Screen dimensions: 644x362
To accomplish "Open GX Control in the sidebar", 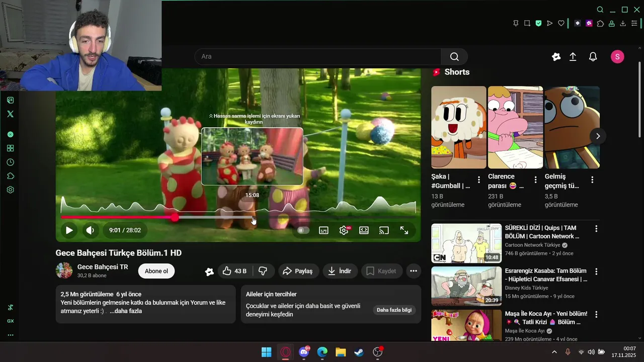I will [x=10, y=321].
